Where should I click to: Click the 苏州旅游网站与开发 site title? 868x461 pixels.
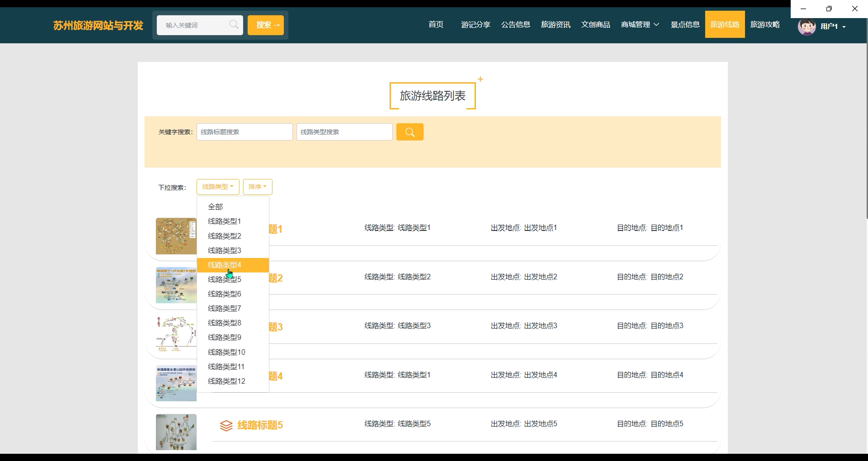(98, 25)
